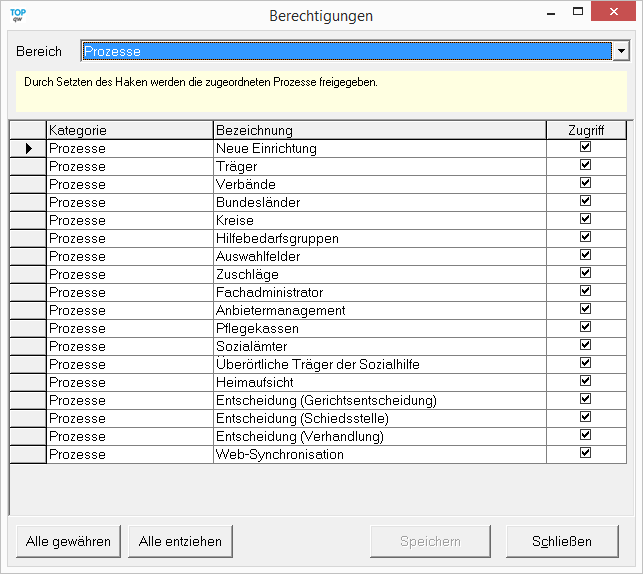Toggle the Träger access checkbox
The image size is (643, 574).
pos(586,165)
